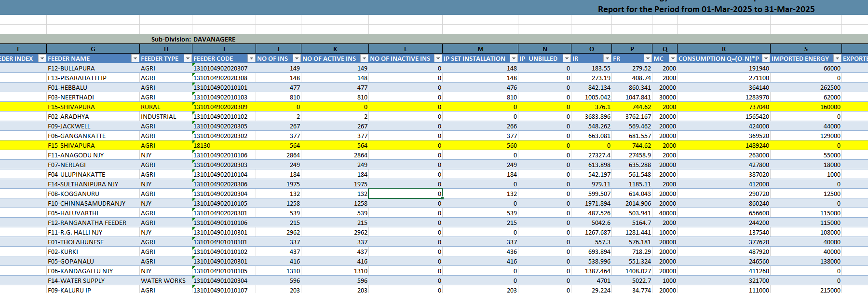Click the INDUSTRIAL feeder type cell
This screenshot has height=293, width=868.
[166, 116]
